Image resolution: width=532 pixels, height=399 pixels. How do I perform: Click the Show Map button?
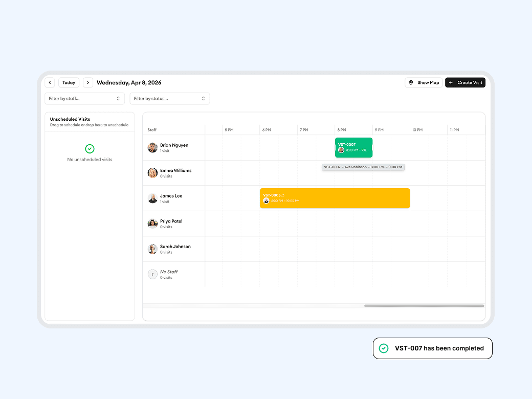pos(424,82)
